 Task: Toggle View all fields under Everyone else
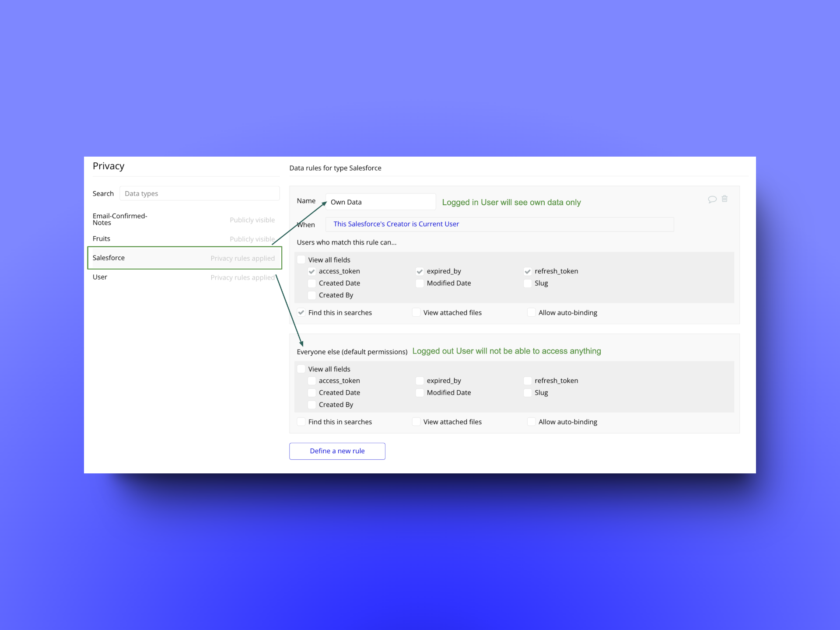point(301,369)
